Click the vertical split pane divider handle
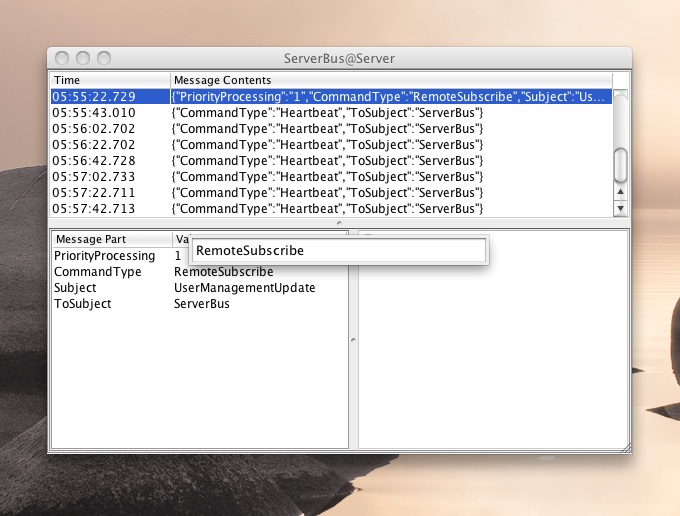Screen dimensions: 680x516 pos(353,340)
